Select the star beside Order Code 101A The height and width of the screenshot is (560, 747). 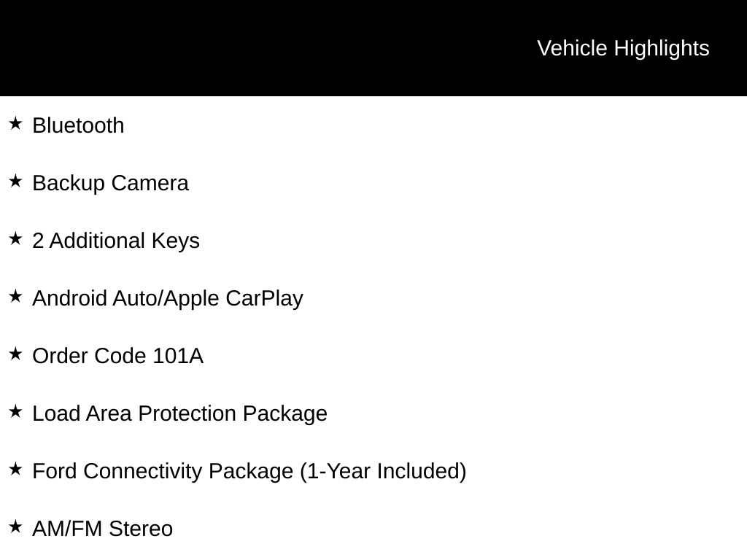16,354
